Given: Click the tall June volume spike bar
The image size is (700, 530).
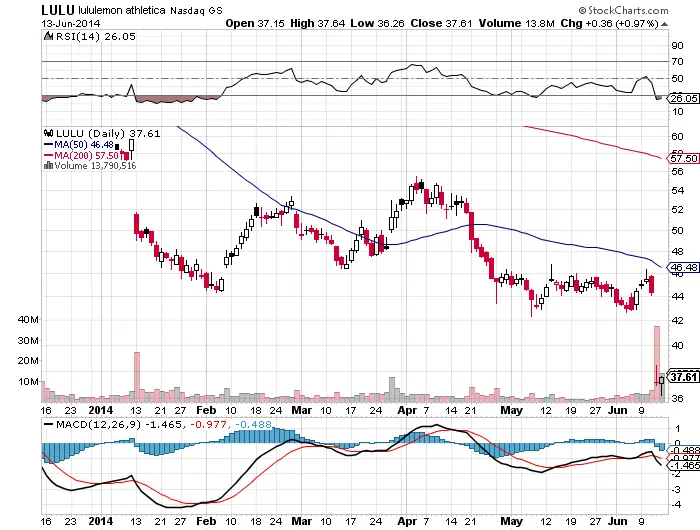Looking at the screenshot, I should [657, 364].
